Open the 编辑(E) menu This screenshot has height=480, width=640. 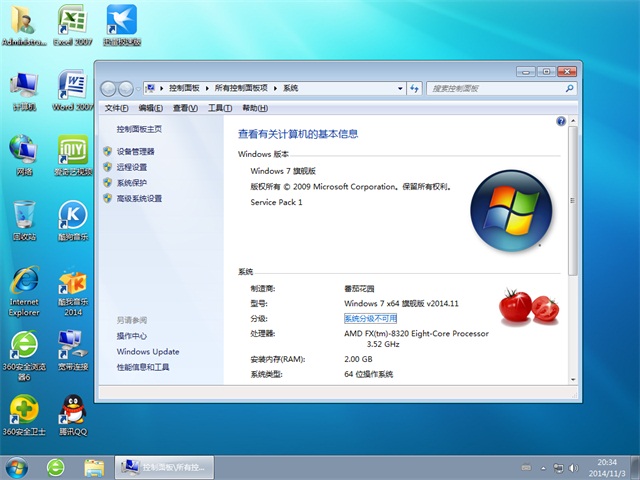click(151, 108)
